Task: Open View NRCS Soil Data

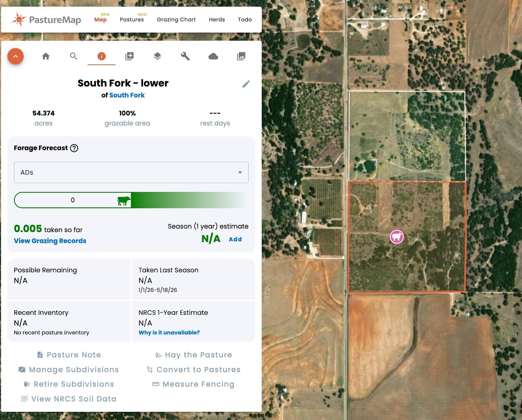Action: (x=69, y=399)
